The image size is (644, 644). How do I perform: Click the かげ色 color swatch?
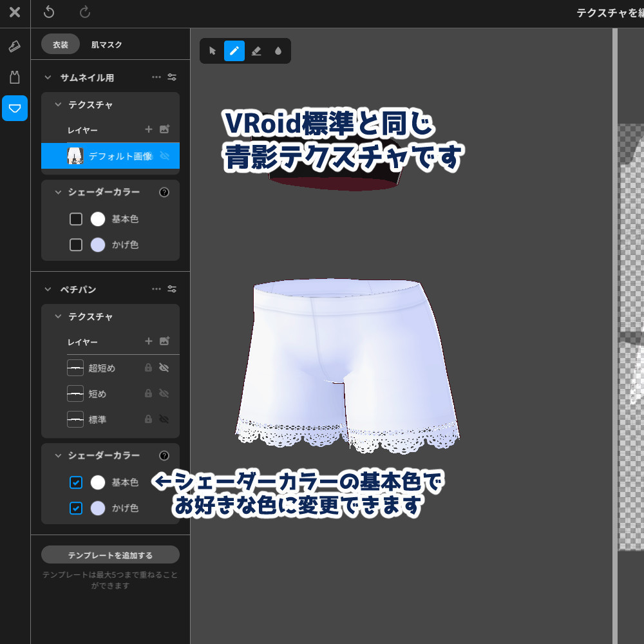(x=98, y=245)
